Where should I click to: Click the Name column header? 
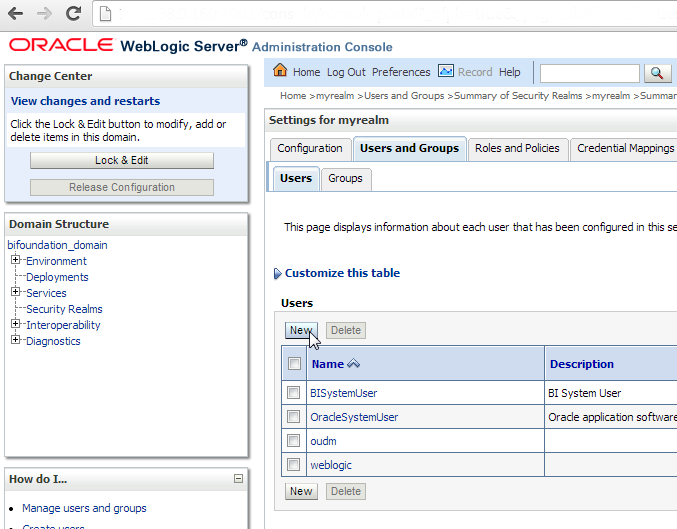pos(328,364)
